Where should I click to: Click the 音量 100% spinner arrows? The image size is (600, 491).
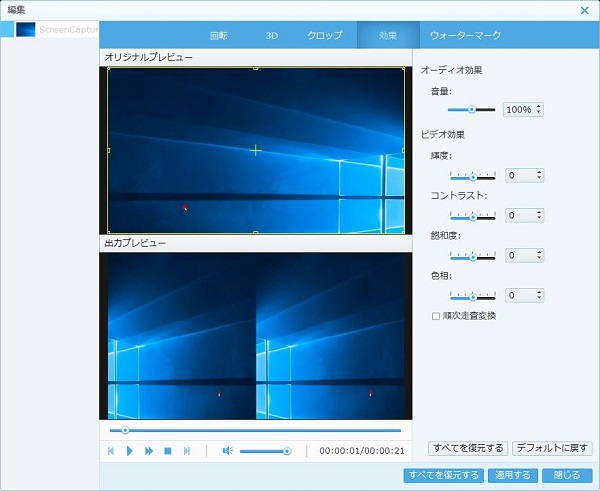pos(539,109)
